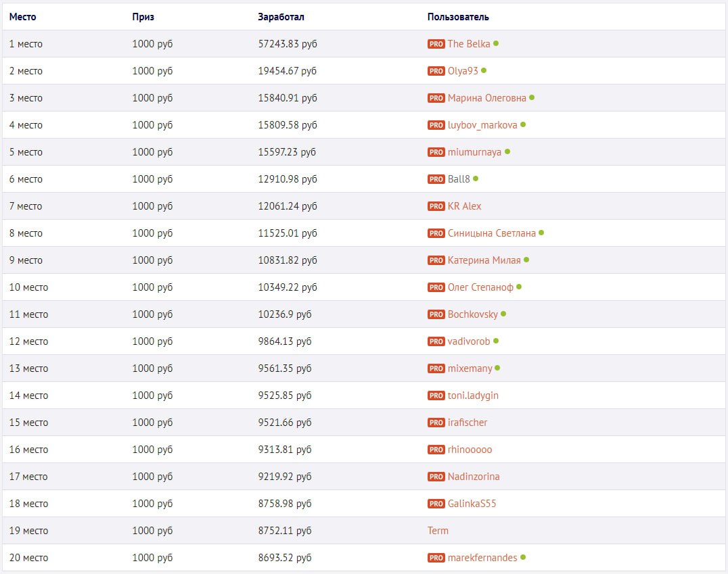The height and width of the screenshot is (574, 728).
Task: Click the PRO badge beside rhinooooo
Action: [436, 450]
